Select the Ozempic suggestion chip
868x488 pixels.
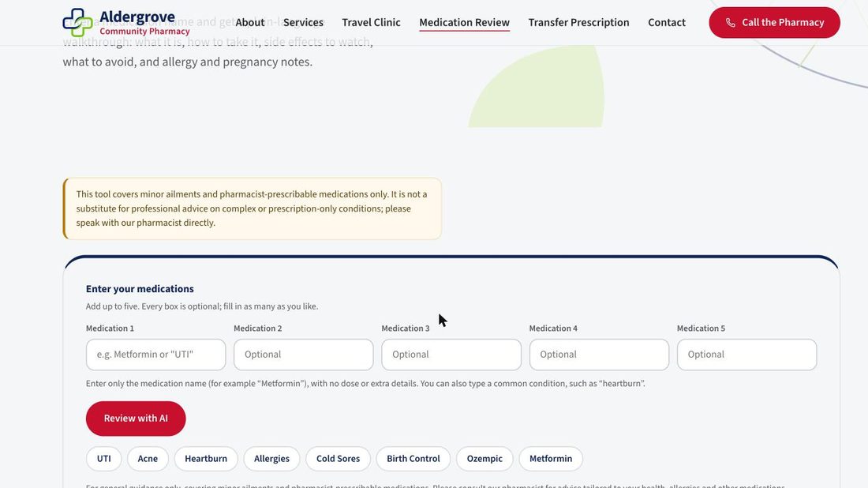click(x=485, y=459)
